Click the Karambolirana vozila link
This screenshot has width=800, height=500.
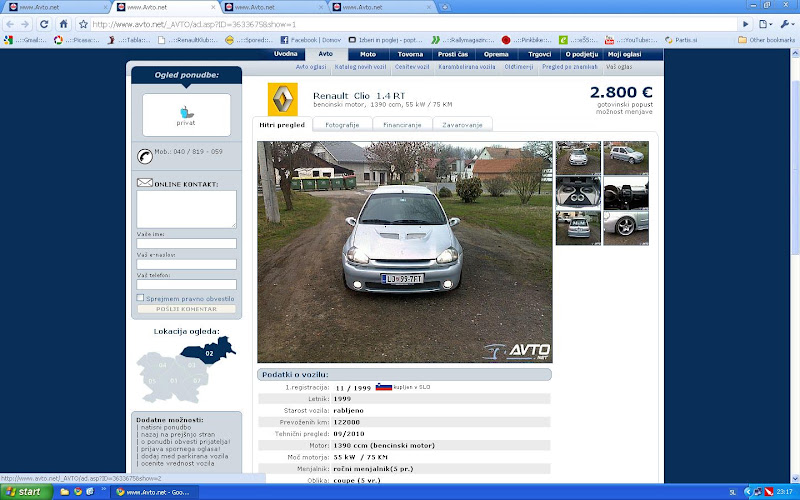467,67
